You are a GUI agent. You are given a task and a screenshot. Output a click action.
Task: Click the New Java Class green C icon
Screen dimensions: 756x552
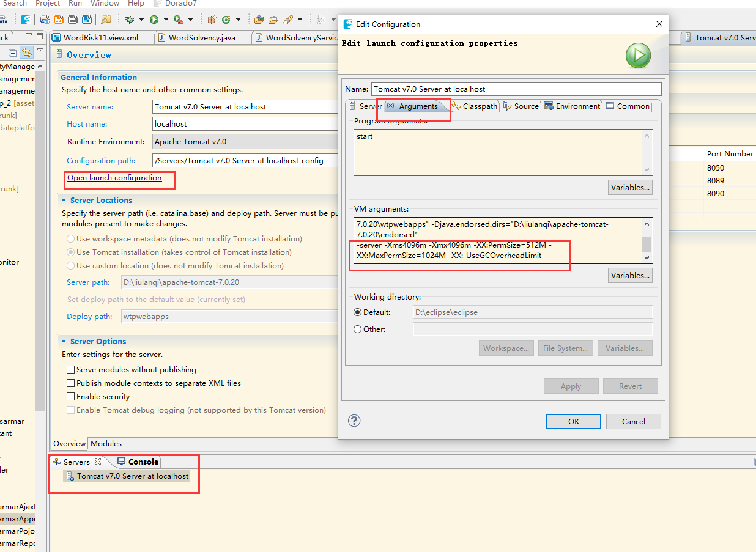[226, 20]
